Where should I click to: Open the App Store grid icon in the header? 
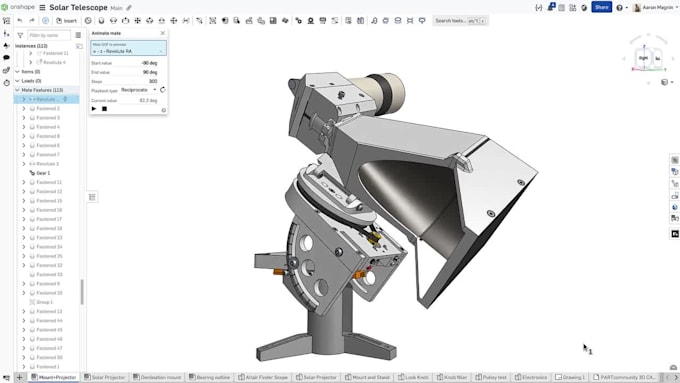(572, 7)
